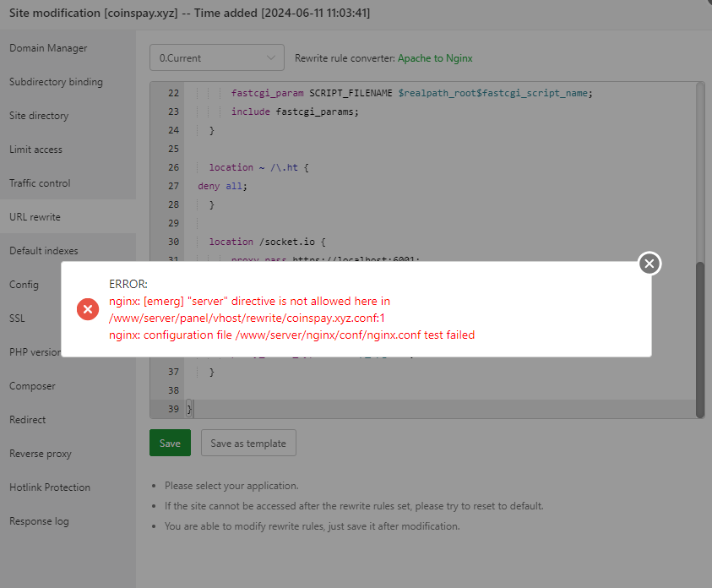
Task: Select the Site directory menu item
Action: coord(39,116)
